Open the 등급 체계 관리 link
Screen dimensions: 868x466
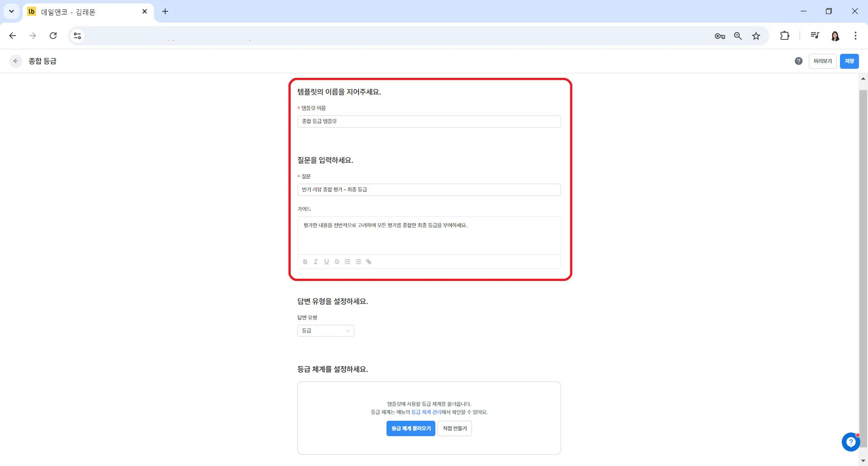426,412
